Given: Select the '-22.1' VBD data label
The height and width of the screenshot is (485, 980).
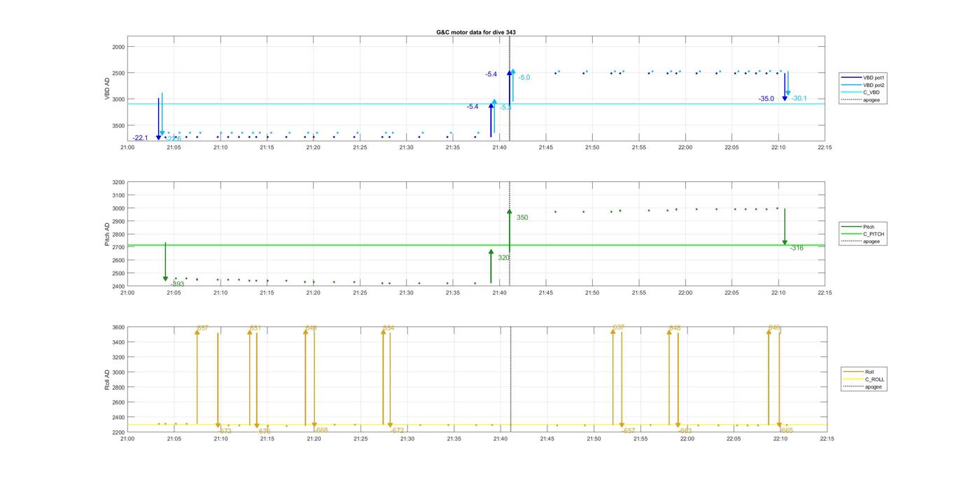Looking at the screenshot, I should [140, 138].
